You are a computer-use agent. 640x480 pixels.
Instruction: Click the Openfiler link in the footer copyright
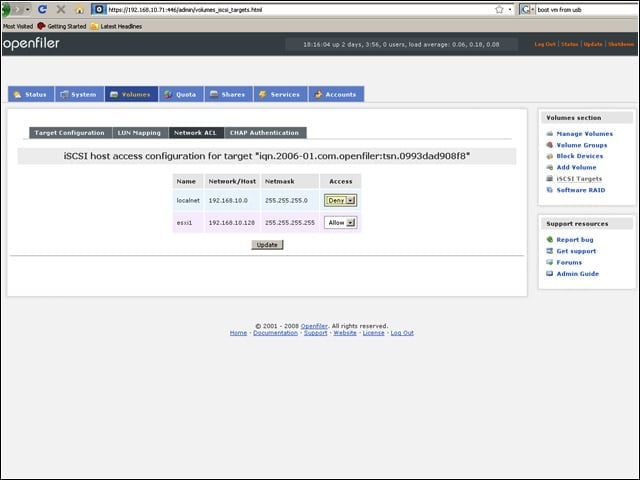point(314,326)
